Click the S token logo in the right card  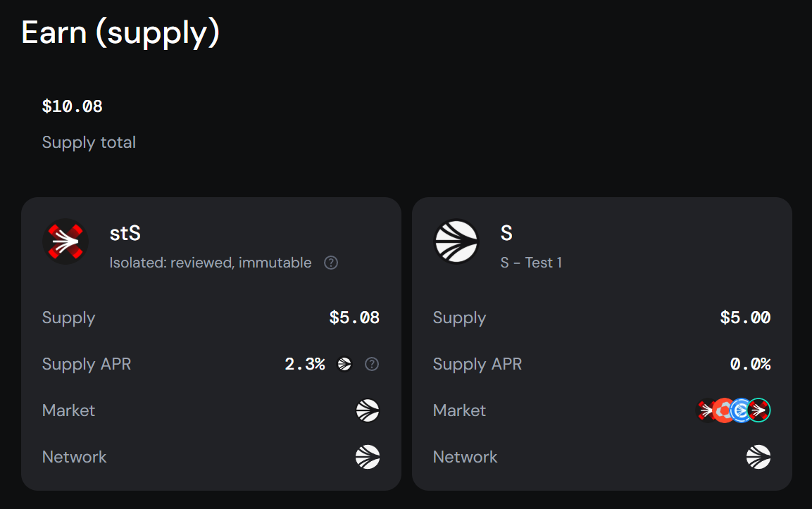(456, 241)
